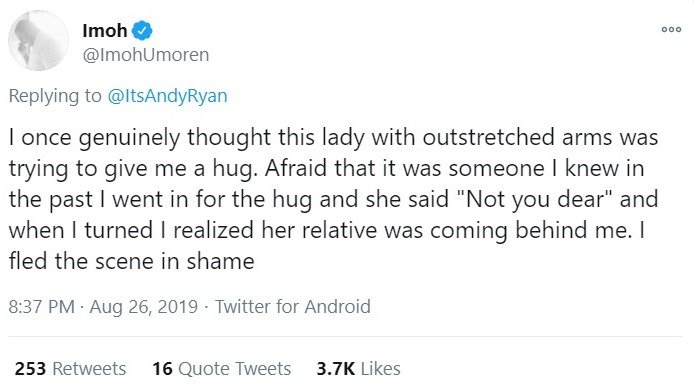Screen dimensions: 694x392
Task: Open Imoh's profile picture avatar
Action: click(x=39, y=41)
